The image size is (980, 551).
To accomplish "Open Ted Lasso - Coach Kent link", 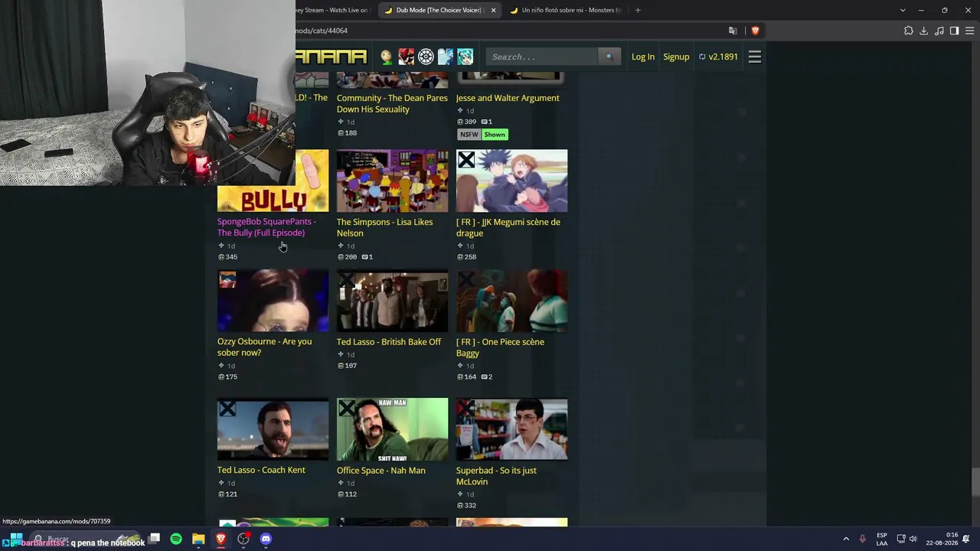I will [x=261, y=470].
